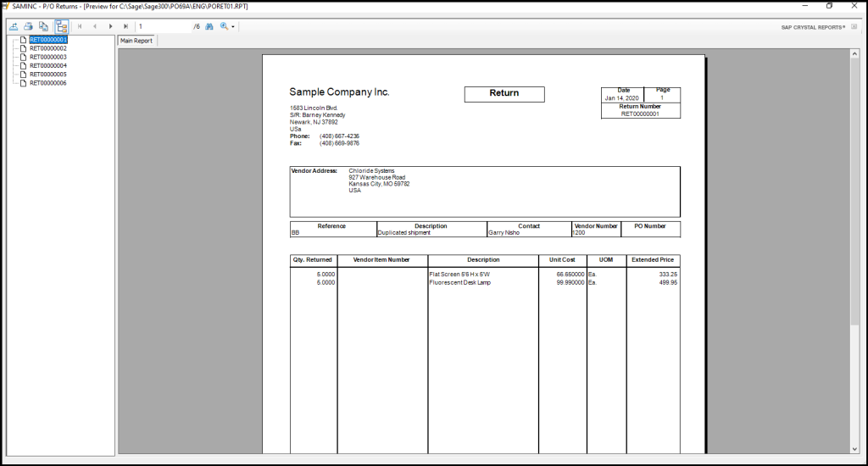Image resolution: width=868 pixels, height=466 pixels.
Task: Close the SAP Crystal Reports view
Action: tap(854, 26)
